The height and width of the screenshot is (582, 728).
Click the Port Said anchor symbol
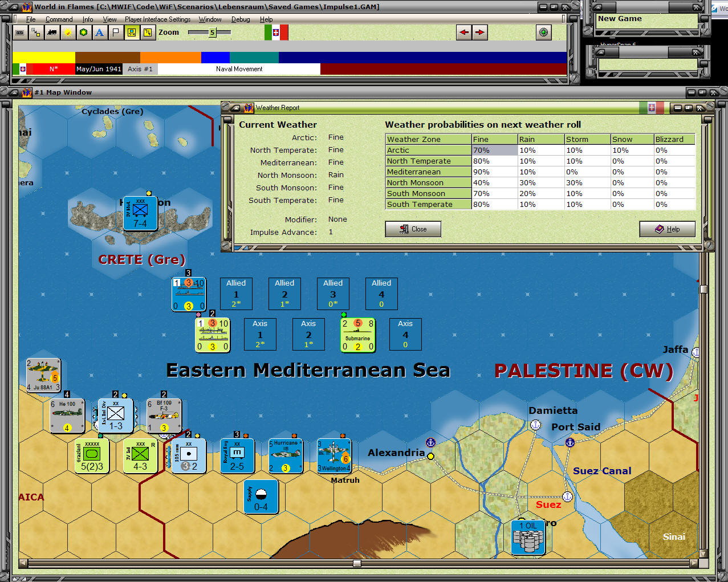[x=570, y=442]
